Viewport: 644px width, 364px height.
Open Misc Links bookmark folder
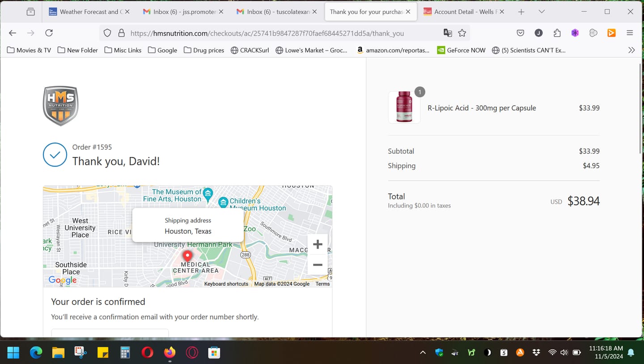coord(123,50)
